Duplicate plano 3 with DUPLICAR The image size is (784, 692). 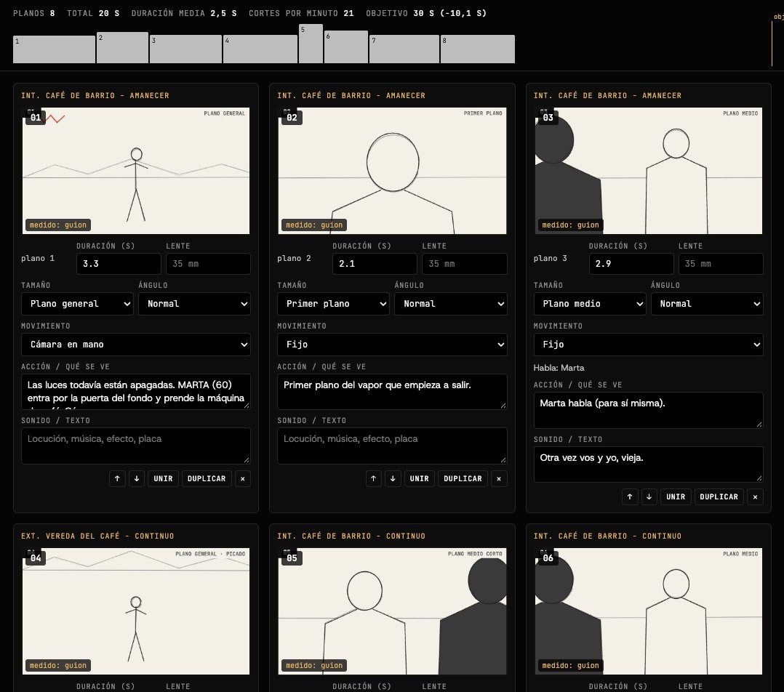tap(719, 496)
